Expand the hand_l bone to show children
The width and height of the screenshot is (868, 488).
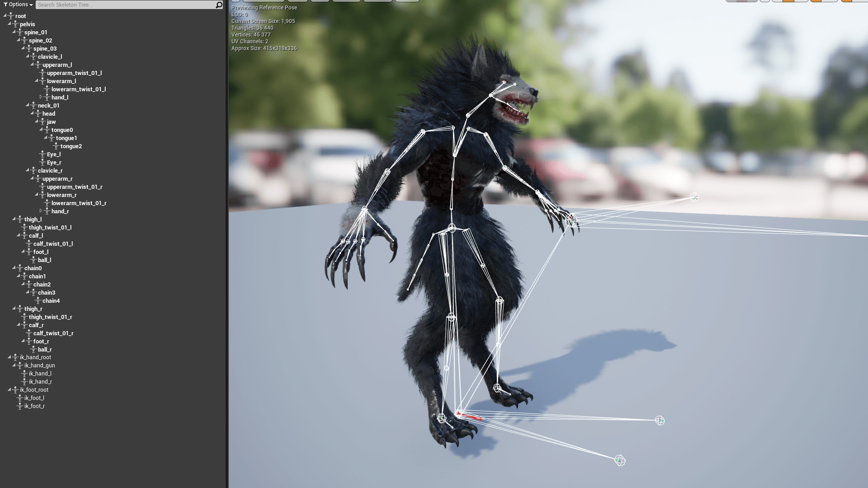pos(42,97)
